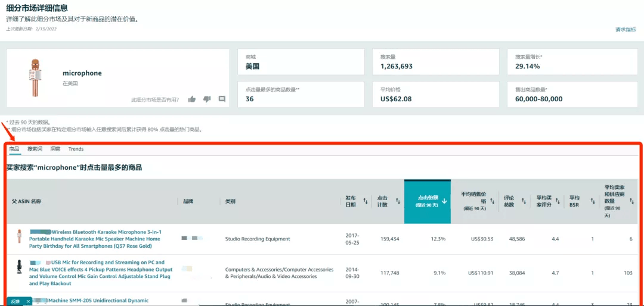Sort by 平均卖家和供应商数量 column arrows
644x306 pixels.
[632, 202]
